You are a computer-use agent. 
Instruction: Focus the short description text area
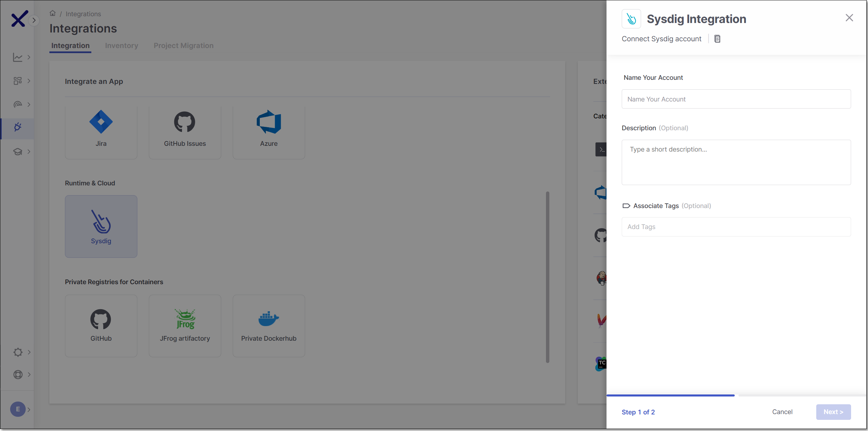pyautogui.click(x=736, y=162)
